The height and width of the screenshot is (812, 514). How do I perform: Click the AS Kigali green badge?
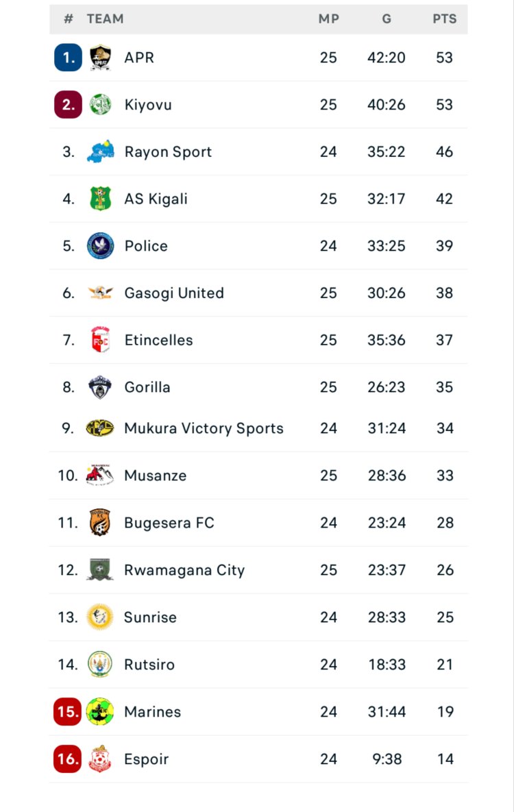point(100,199)
